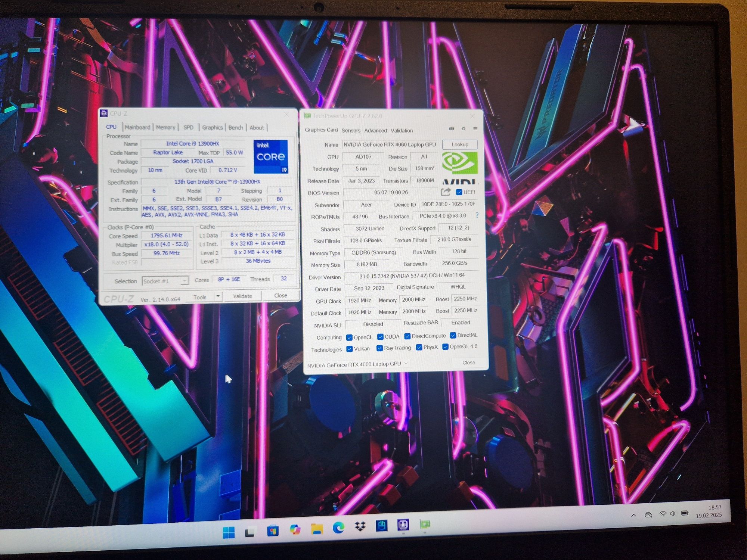
Task: Click the Device ID value field
Action: (448, 204)
